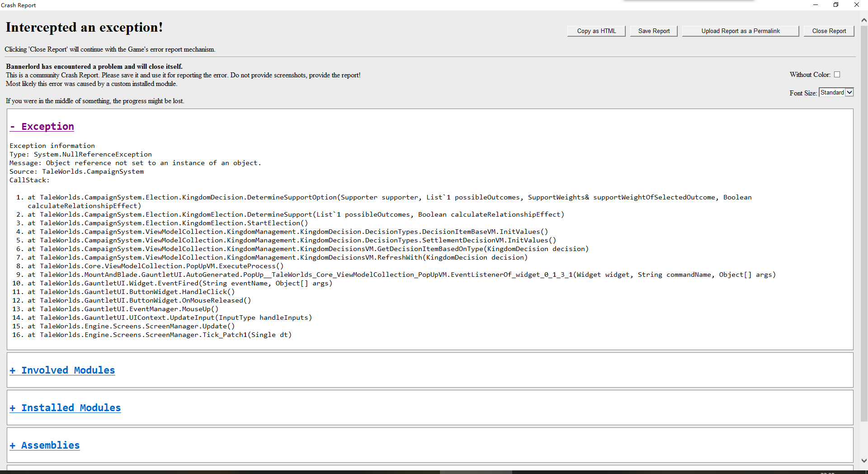The width and height of the screenshot is (868, 474).
Task: Minimize the Crash Report window
Action: tap(816, 5)
